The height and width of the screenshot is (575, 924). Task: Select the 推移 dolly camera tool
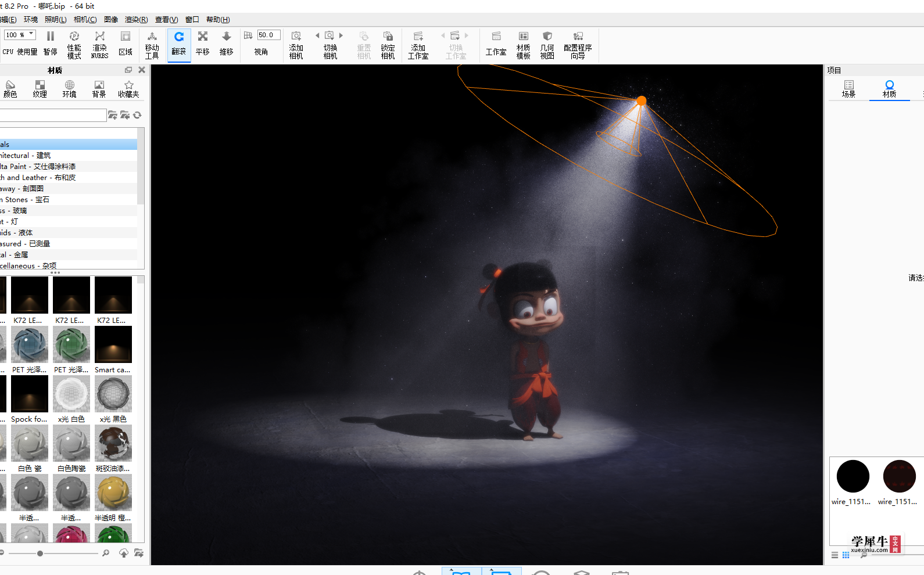[x=227, y=44]
